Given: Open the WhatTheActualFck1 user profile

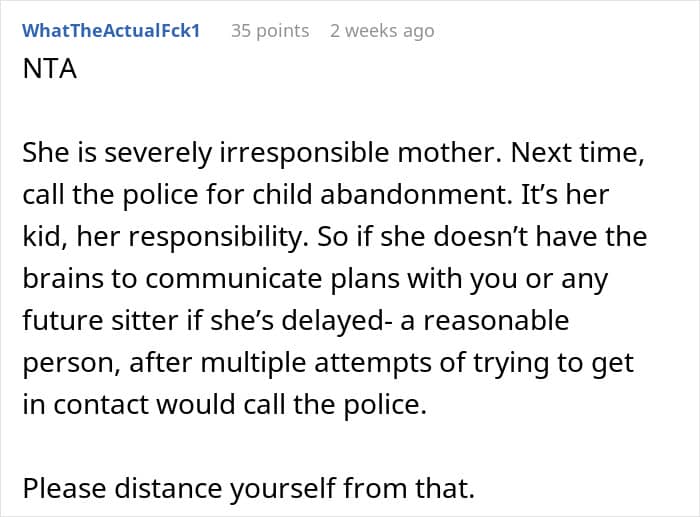Looking at the screenshot, I should click(x=111, y=31).
